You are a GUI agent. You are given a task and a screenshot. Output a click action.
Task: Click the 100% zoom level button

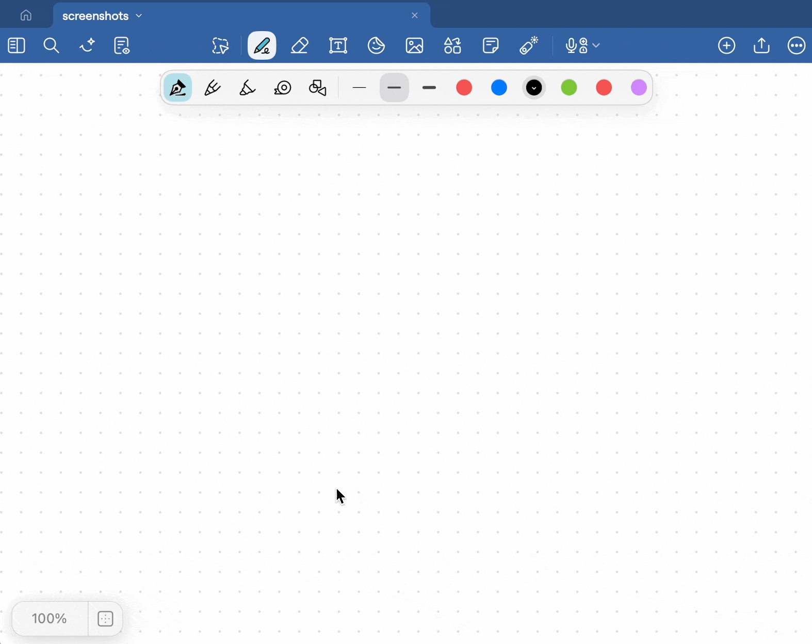tap(50, 618)
